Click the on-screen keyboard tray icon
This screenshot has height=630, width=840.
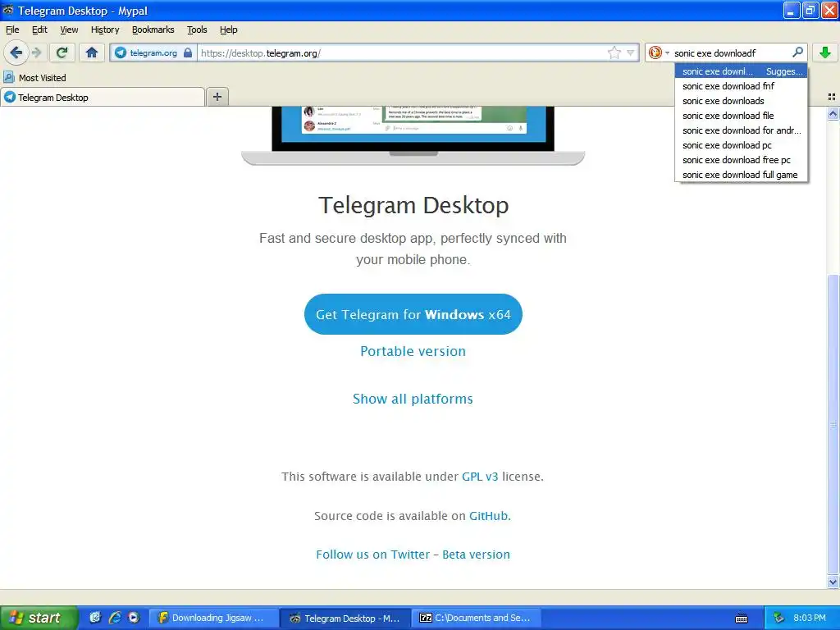742,619
